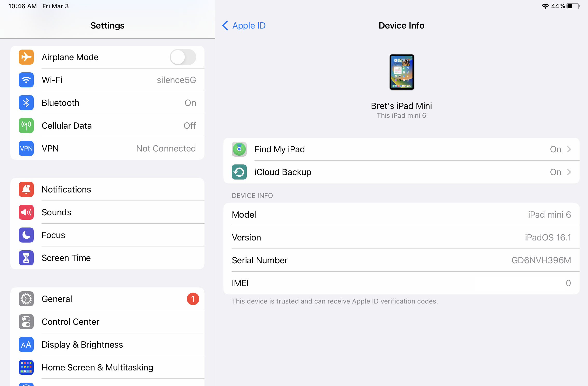Open Cellular Data settings
588x386 pixels.
click(x=107, y=126)
